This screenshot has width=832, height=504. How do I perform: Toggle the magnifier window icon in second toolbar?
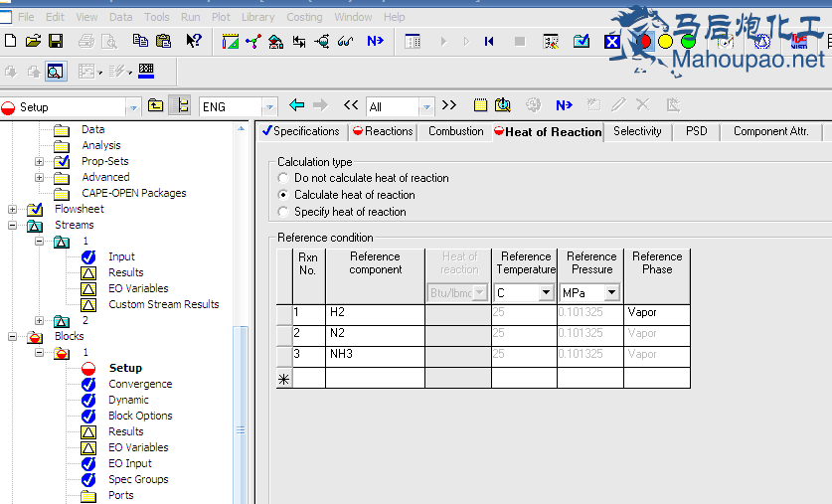click(x=56, y=72)
